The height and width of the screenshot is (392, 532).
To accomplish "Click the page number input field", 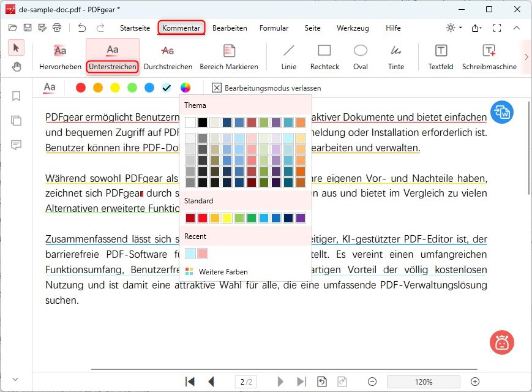I will 246,382.
